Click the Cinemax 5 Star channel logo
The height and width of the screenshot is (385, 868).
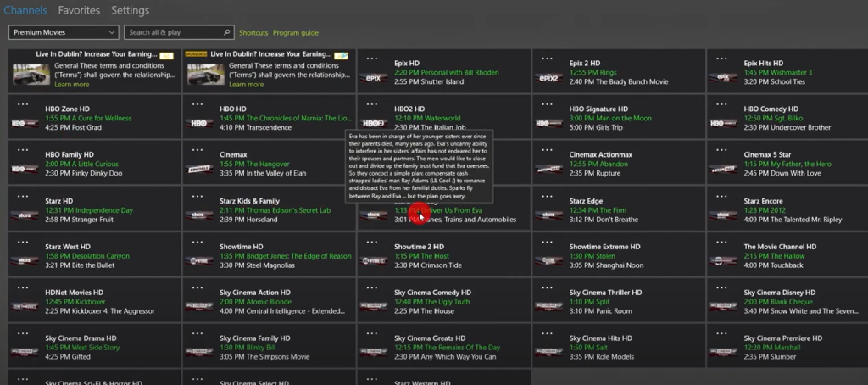point(723,170)
